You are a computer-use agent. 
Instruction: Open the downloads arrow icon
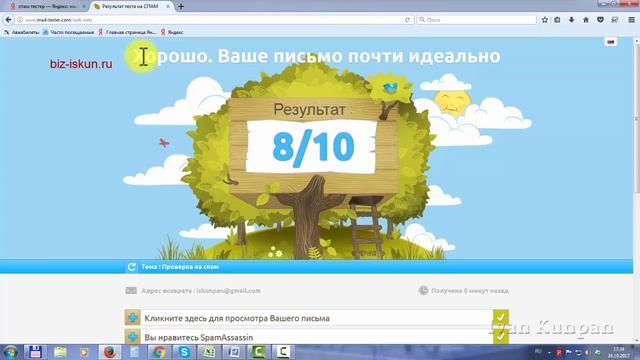point(571,20)
